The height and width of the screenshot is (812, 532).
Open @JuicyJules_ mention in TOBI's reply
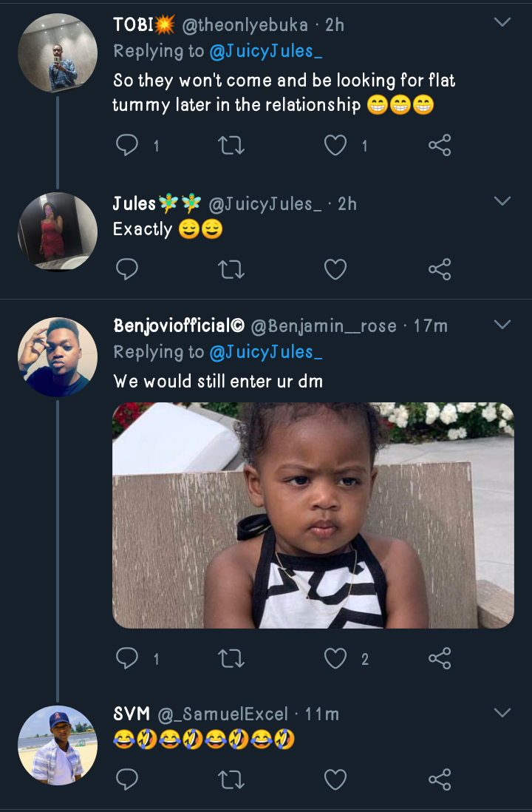point(266,52)
